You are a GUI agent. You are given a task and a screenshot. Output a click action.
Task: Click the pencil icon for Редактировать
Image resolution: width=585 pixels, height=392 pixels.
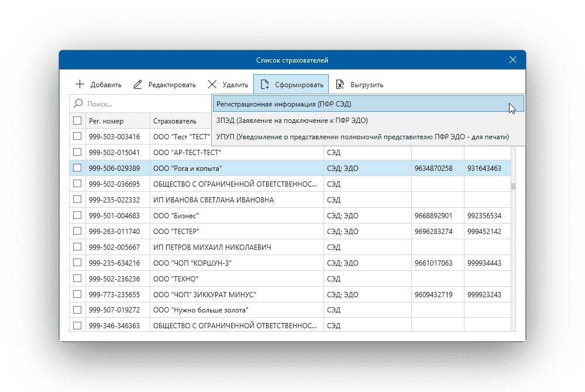point(137,85)
